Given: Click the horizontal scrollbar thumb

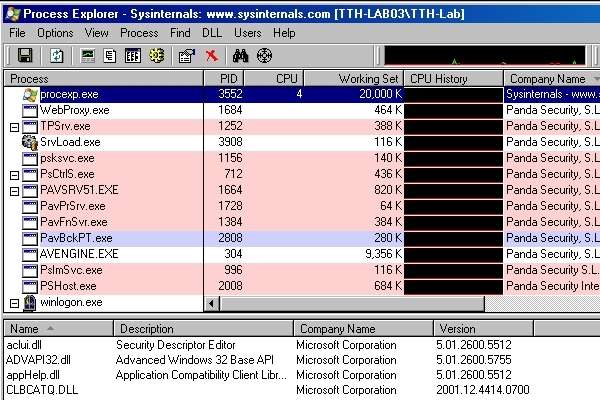Looking at the screenshot, I should (352, 304).
